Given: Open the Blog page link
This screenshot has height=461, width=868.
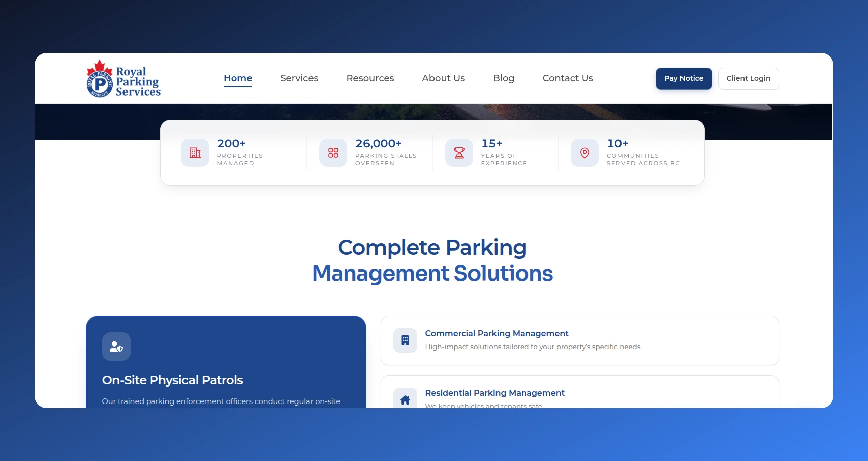Looking at the screenshot, I should 504,78.
